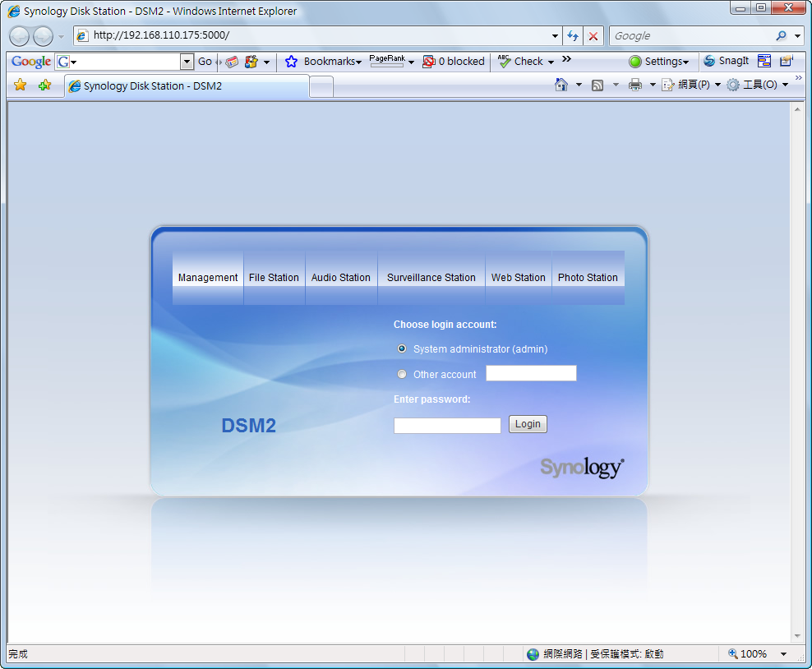Screen dimensions: 812x669
Task: Click the Google toolbar Go button
Action: pyautogui.click(x=205, y=62)
